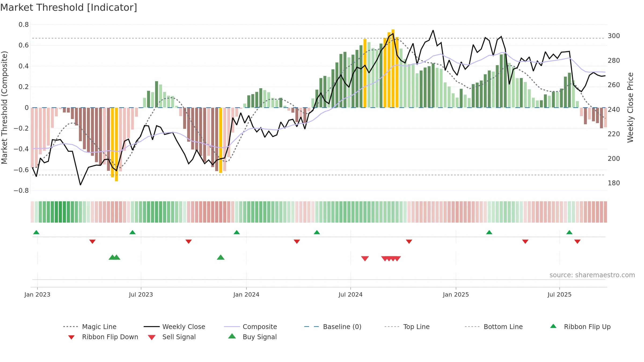This screenshot has height=362, width=644.
Task: Click the Market Threshold [Indicator] chart title
Action: coord(69,8)
